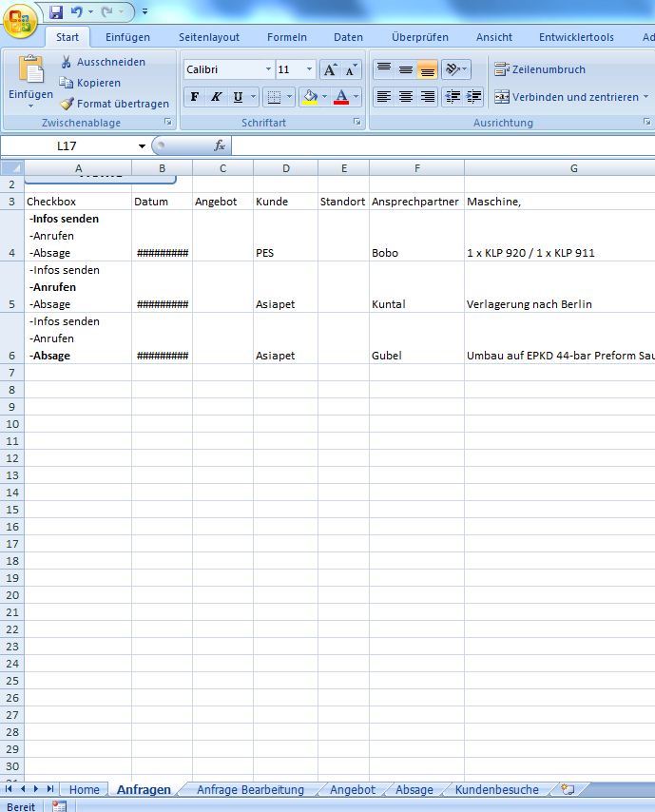The width and height of the screenshot is (655, 812).
Task: Save workbook with the floppy disk icon
Action: click(55, 12)
